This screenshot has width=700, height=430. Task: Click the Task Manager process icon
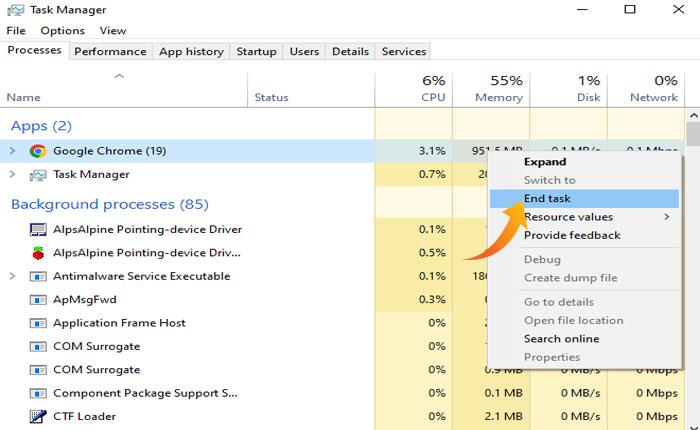click(x=38, y=175)
